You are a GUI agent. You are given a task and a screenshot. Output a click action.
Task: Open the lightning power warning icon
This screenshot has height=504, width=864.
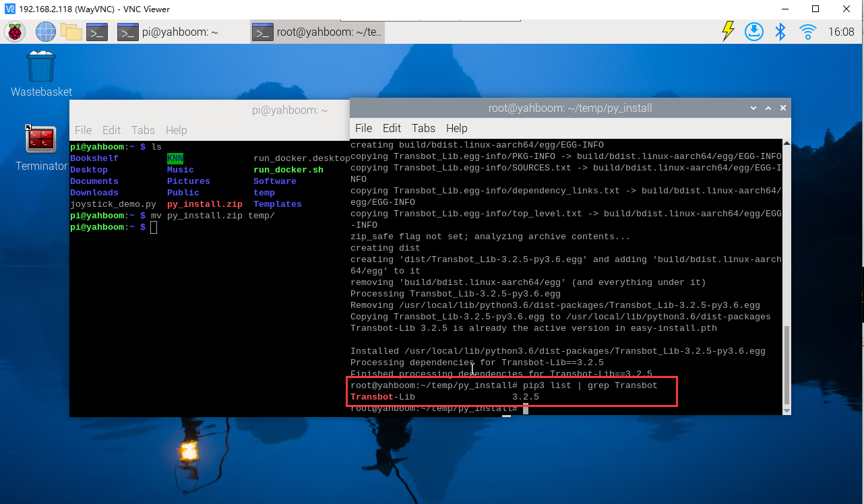tap(728, 31)
